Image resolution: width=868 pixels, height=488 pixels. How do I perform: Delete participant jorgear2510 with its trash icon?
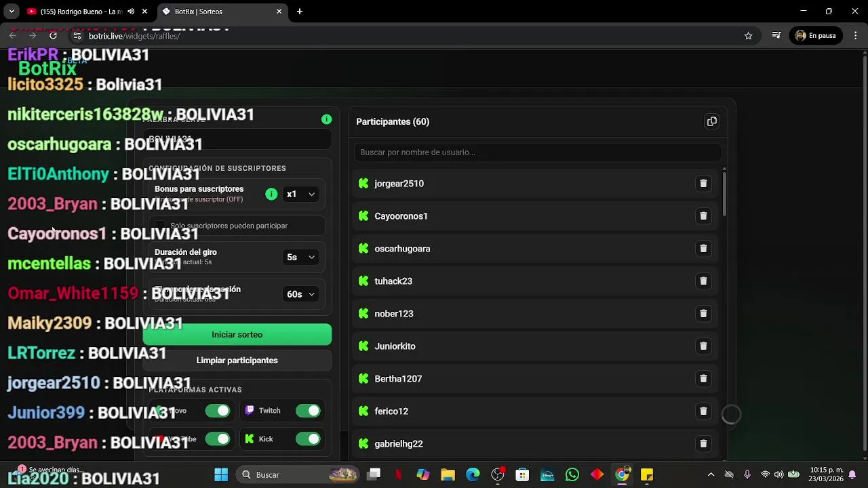703,184
